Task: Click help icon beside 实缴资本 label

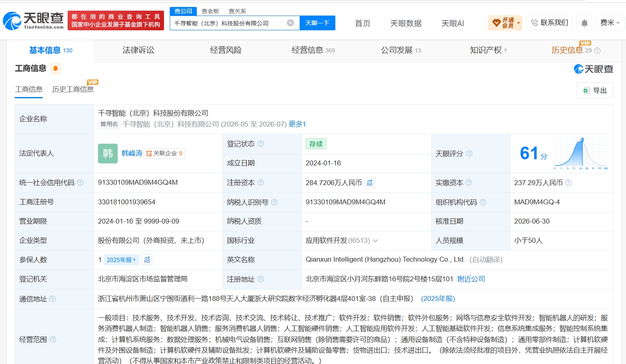Action: coord(469,183)
